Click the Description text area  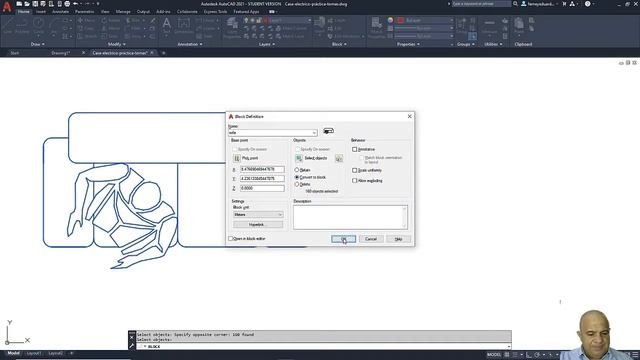click(350, 217)
